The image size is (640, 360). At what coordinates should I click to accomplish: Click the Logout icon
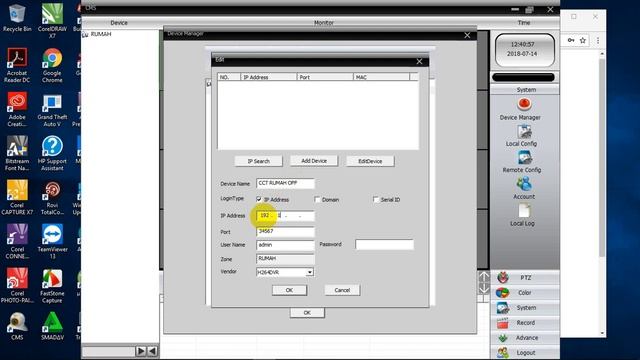503,353
